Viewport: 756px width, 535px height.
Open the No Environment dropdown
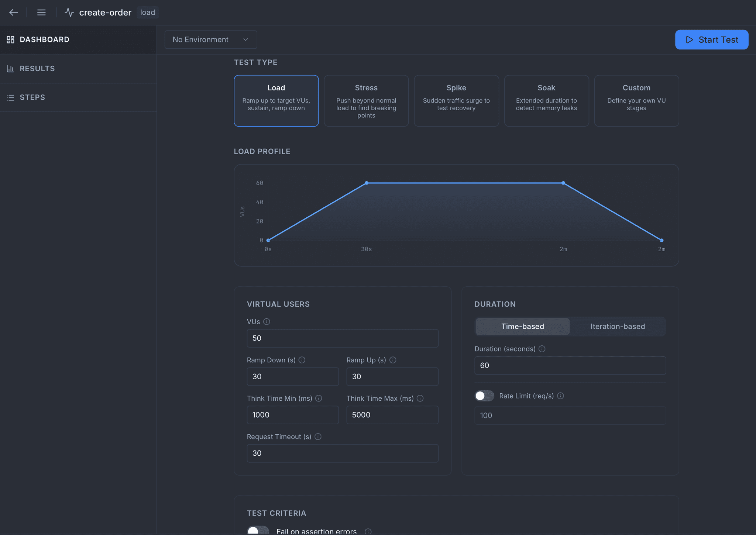click(211, 39)
